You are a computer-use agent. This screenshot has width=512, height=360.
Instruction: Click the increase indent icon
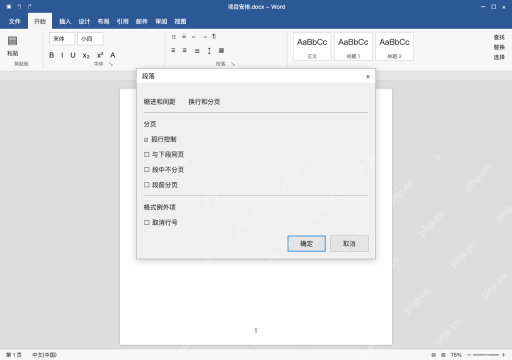tap(204, 37)
